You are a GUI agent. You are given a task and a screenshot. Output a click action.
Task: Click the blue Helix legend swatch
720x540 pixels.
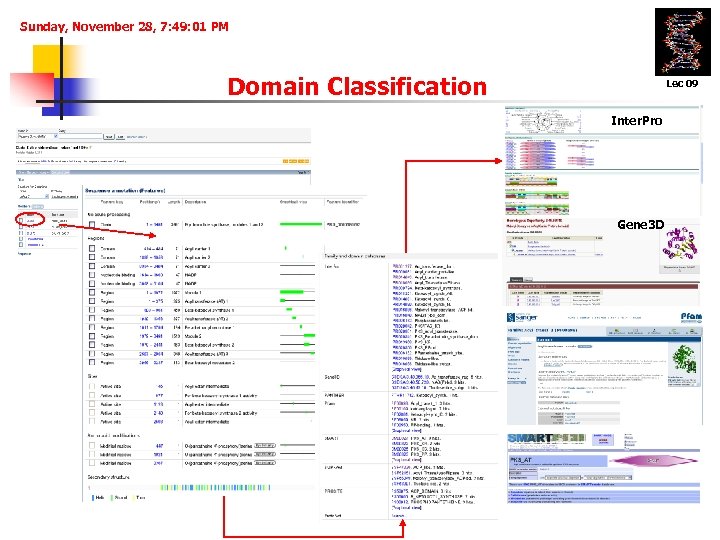[93, 498]
